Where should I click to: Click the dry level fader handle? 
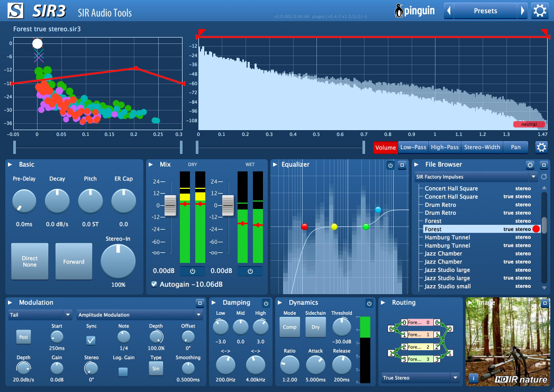coord(170,205)
